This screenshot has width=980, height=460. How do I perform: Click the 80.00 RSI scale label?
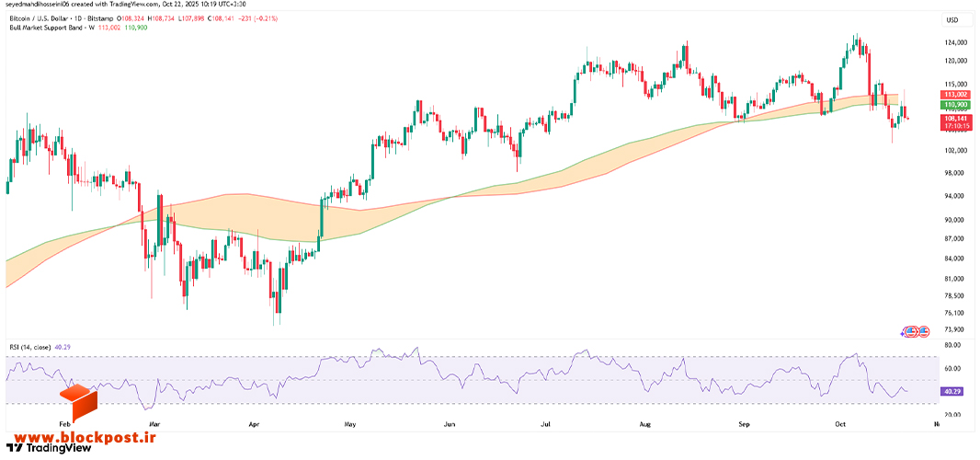pyautogui.click(x=952, y=345)
